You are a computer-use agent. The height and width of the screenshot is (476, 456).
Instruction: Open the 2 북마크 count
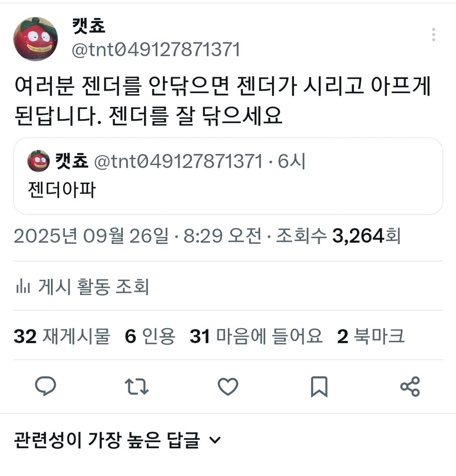tap(371, 336)
